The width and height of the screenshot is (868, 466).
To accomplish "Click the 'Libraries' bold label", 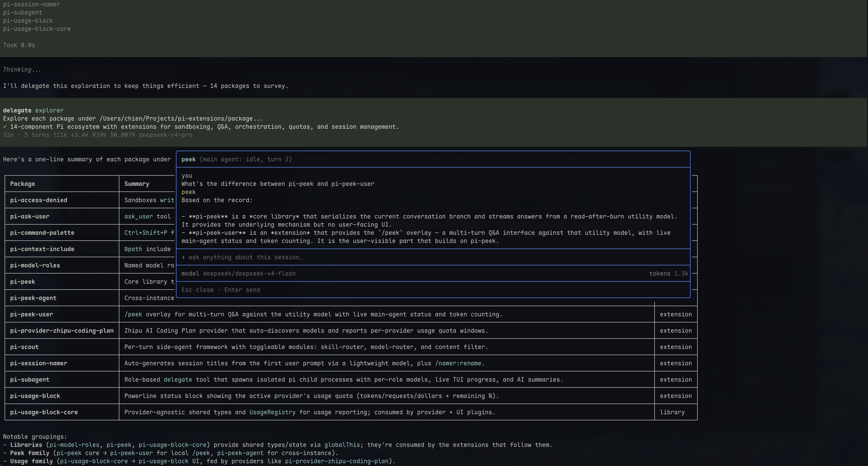I will (26, 445).
